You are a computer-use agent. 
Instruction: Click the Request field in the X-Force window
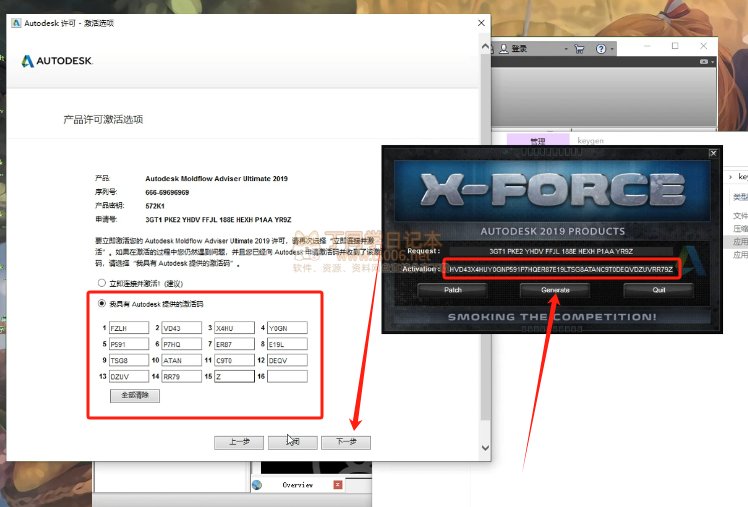pos(561,251)
